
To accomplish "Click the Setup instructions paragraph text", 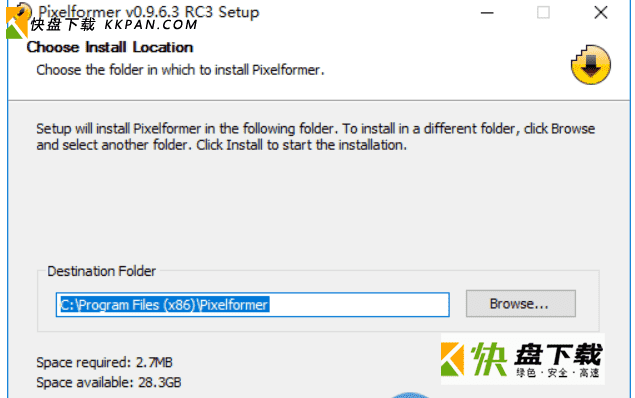I will click(315, 137).
